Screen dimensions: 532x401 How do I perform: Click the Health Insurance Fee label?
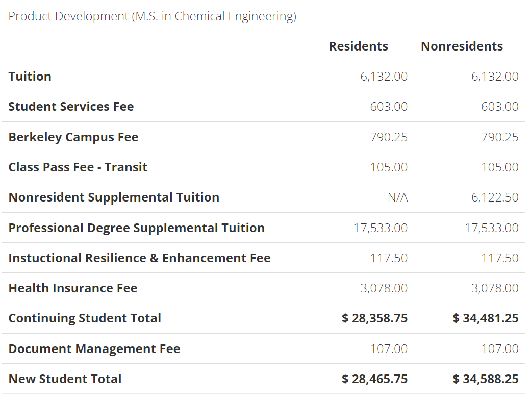pos(73,288)
